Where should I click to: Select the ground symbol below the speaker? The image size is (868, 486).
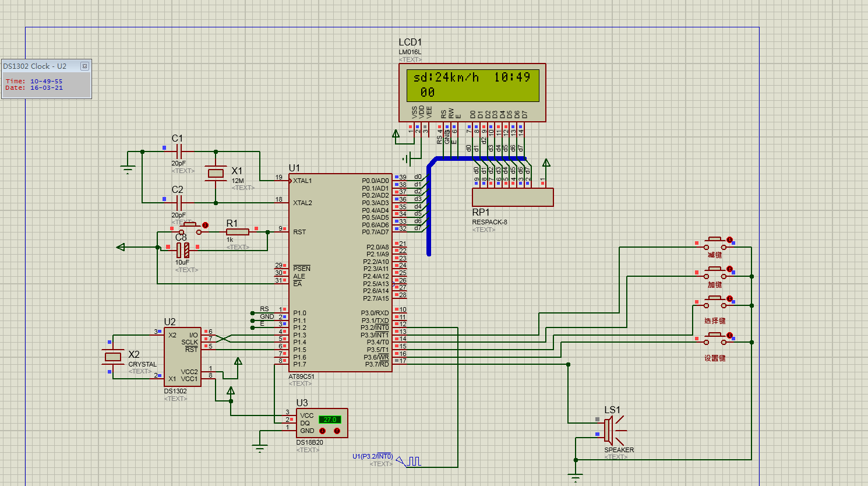click(576, 478)
